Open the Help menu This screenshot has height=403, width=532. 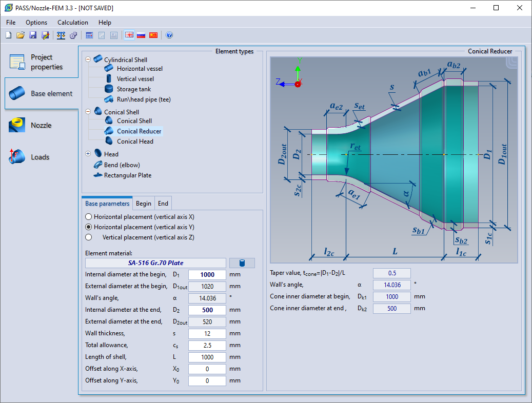(105, 23)
